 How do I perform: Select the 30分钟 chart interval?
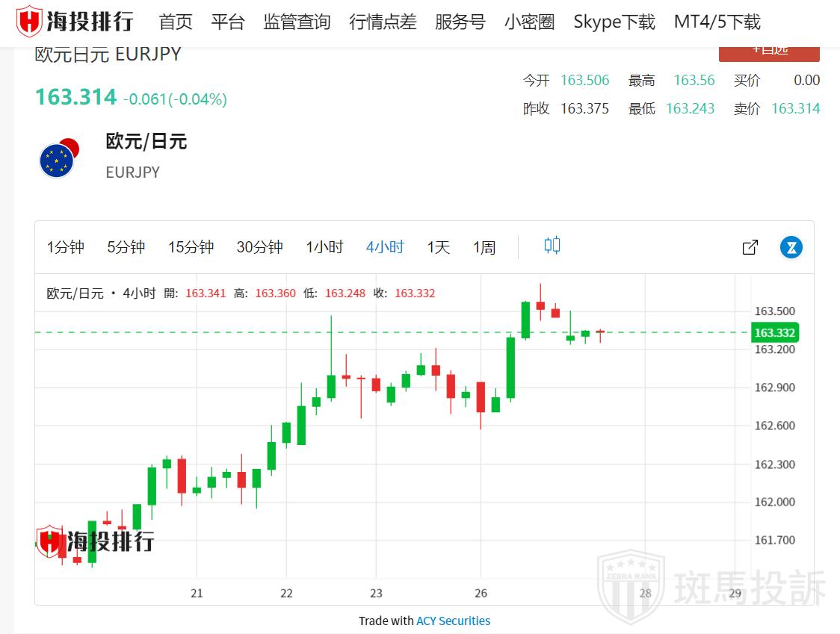(x=259, y=247)
